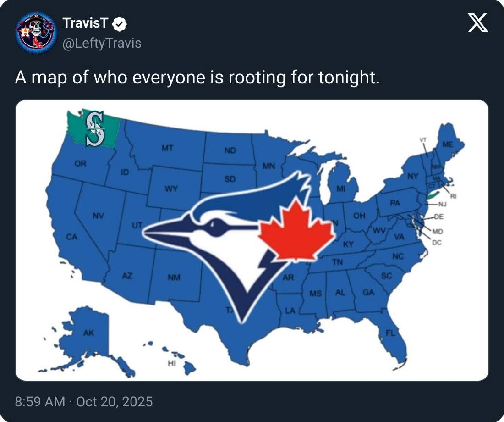Click the red maple leaf
This screenshot has height=422, width=504.
pos(296,232)
